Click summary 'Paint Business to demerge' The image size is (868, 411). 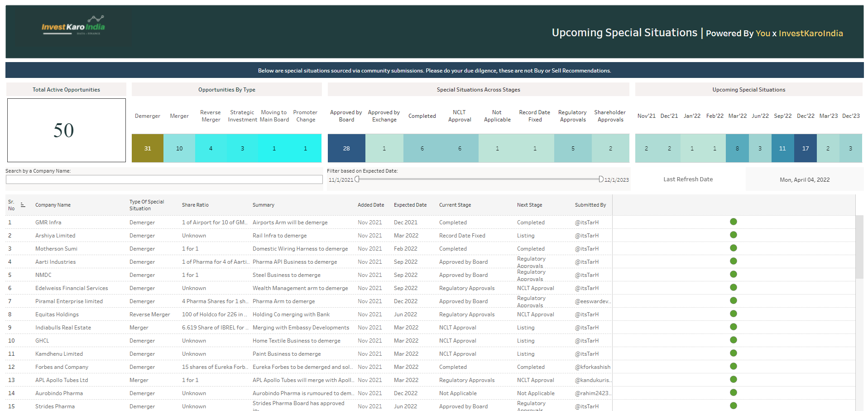(287, 354)
